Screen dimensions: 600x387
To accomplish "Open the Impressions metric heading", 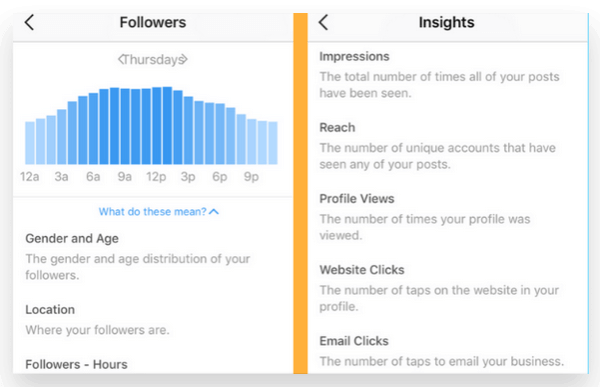I will coord(354,56).
